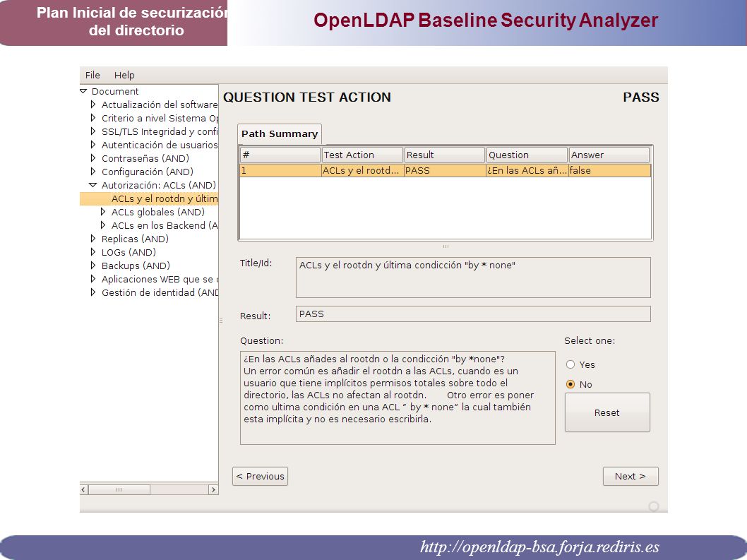
Task: Expand ACLs en los Backend node
Action: (103, 225)
